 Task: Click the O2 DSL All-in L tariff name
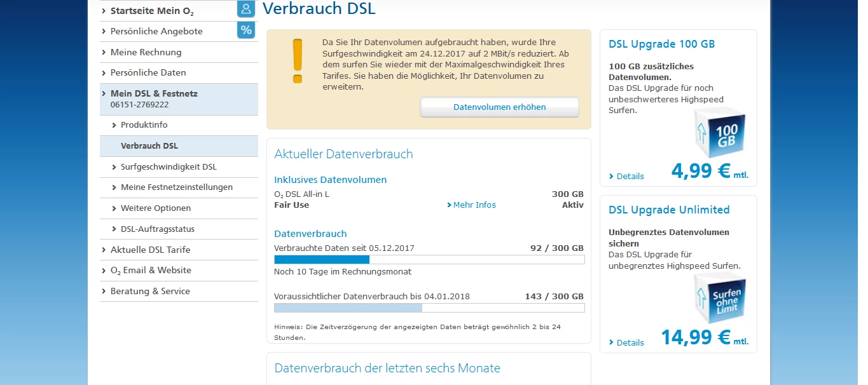[x=302, y=194]
